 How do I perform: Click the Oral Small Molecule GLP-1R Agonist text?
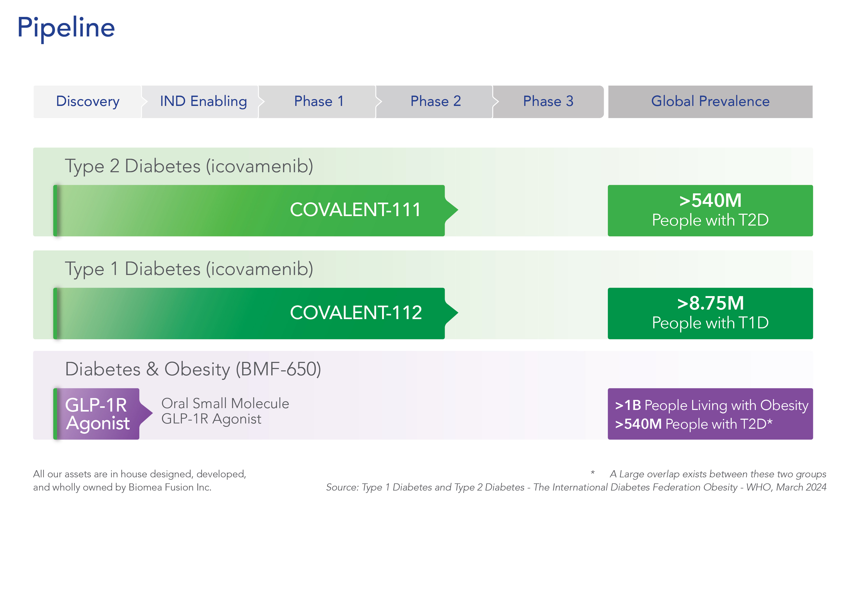tap(225, 411)
